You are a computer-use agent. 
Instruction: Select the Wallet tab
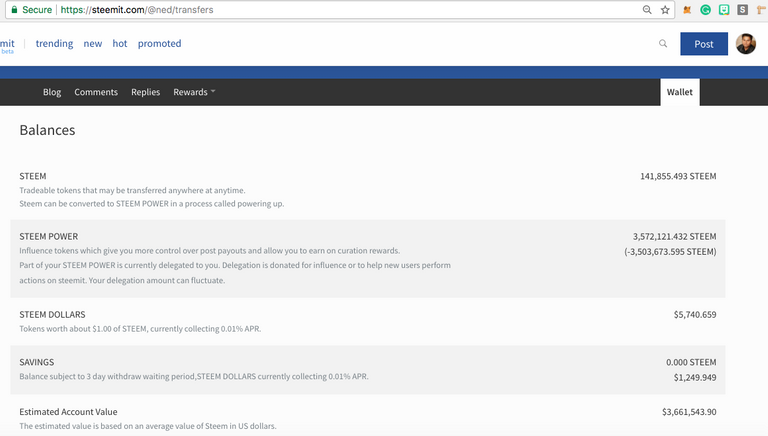coord(680,92)
